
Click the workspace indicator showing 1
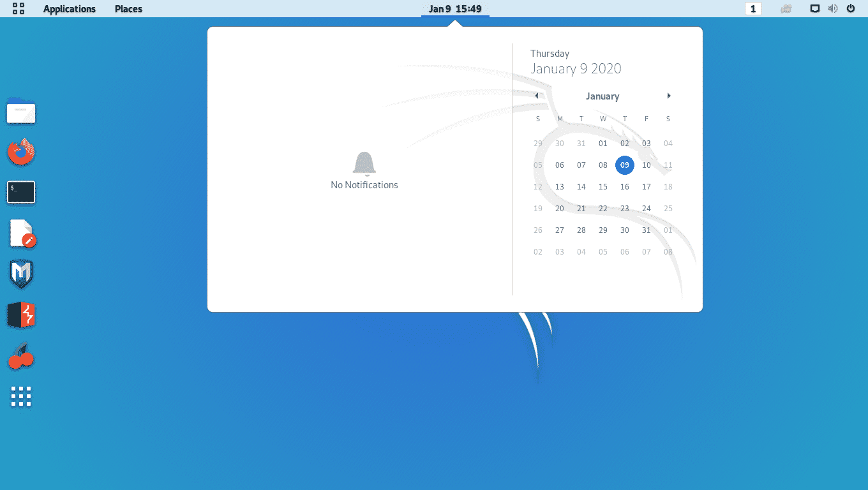[753, 8]
